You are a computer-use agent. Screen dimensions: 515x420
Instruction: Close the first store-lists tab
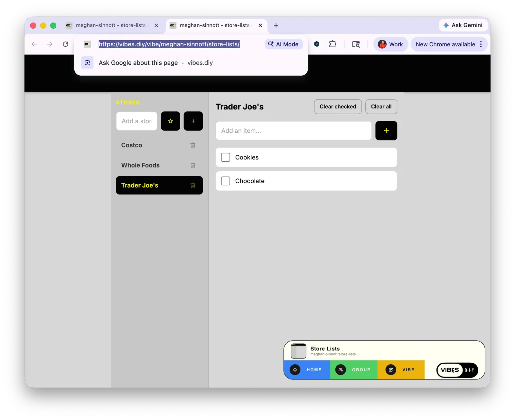click(156, 25)
